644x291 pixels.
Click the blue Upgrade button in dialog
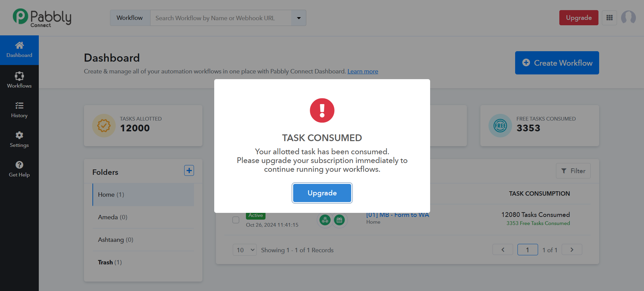point(322,193)
